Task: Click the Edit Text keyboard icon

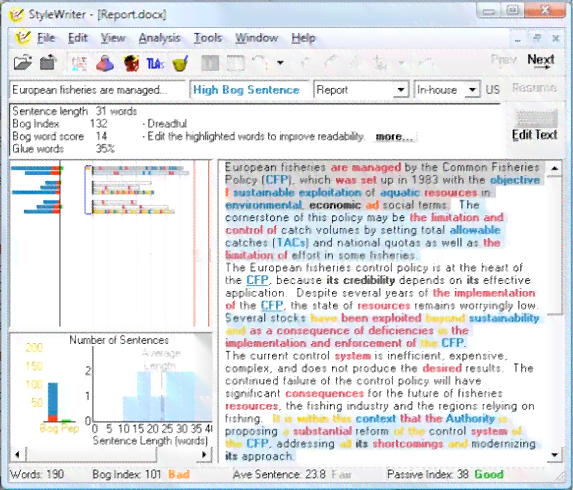Action: [x=535, y=125]
